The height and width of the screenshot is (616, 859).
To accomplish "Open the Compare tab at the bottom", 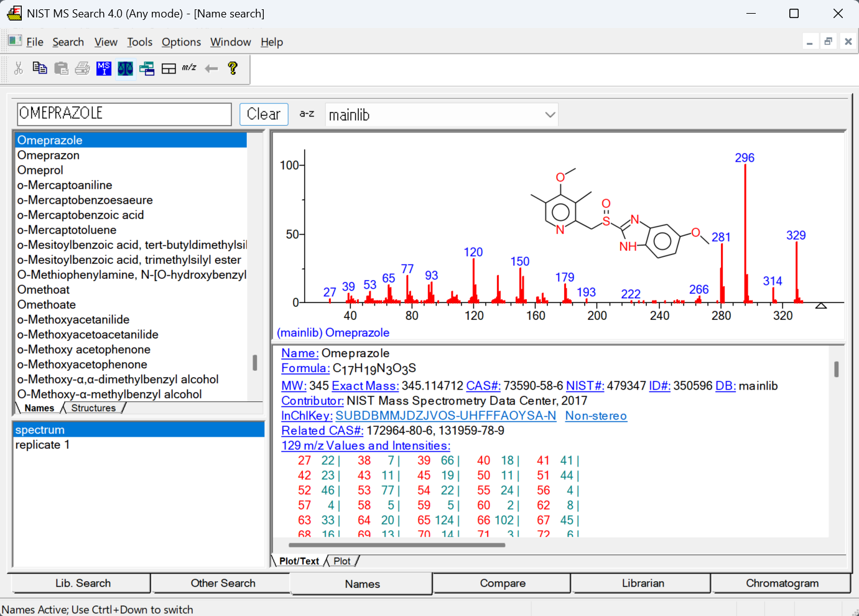I will pyautogui.click(x=503, y=583).
